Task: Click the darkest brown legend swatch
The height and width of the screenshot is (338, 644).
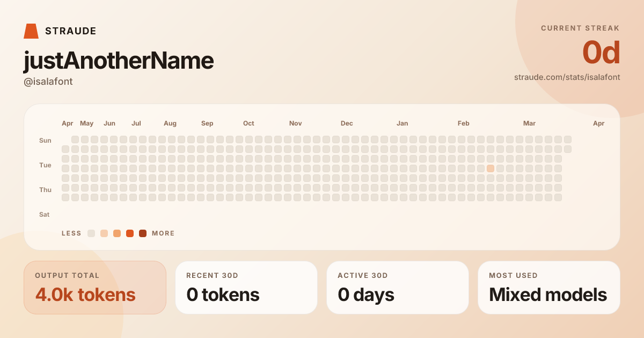Action: (143, 233)
